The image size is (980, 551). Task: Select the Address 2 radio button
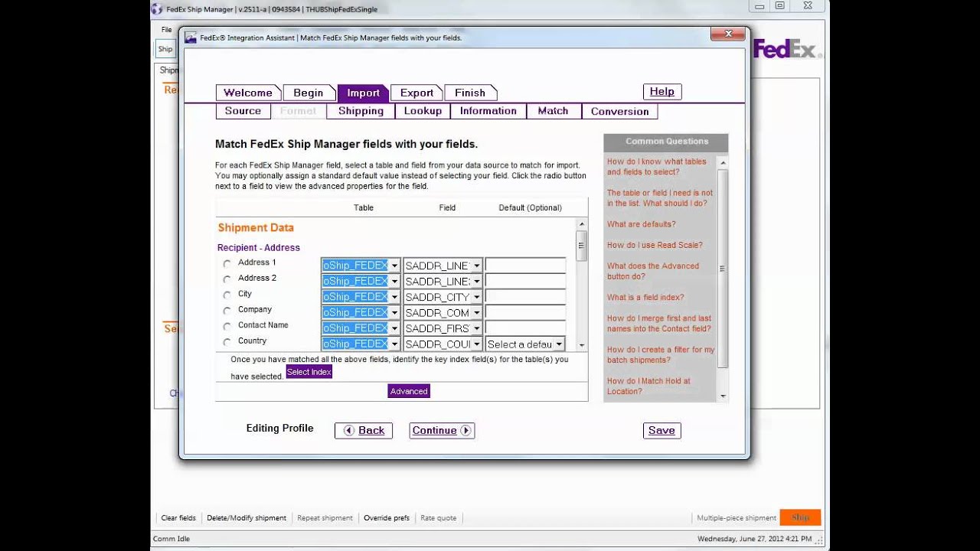(x=227, y=279)
